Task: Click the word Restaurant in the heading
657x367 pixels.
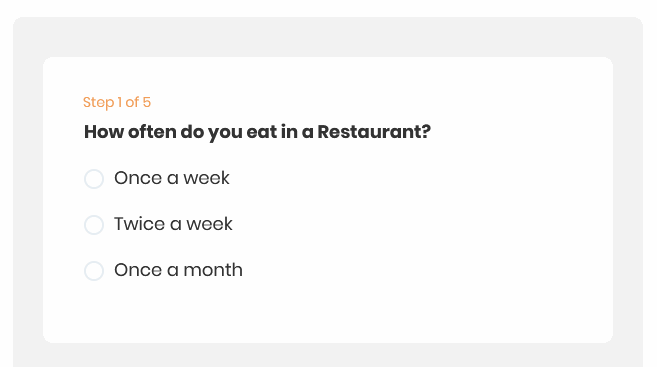Action: tap(368, 132)
